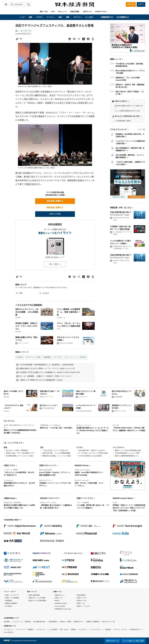Click the bottom X share icon

pyautogui.click(x=84, y=277)
